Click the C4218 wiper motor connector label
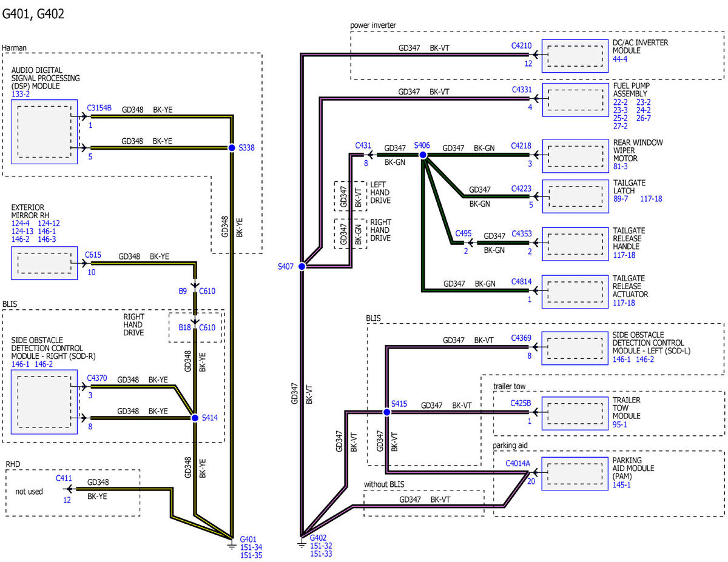 [x=522, y=146]
